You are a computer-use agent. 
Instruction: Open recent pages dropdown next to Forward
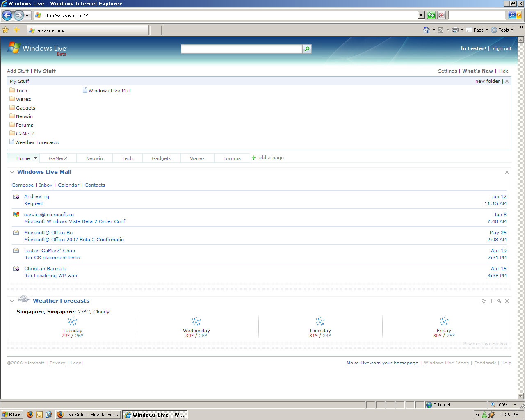coord(27,16)
